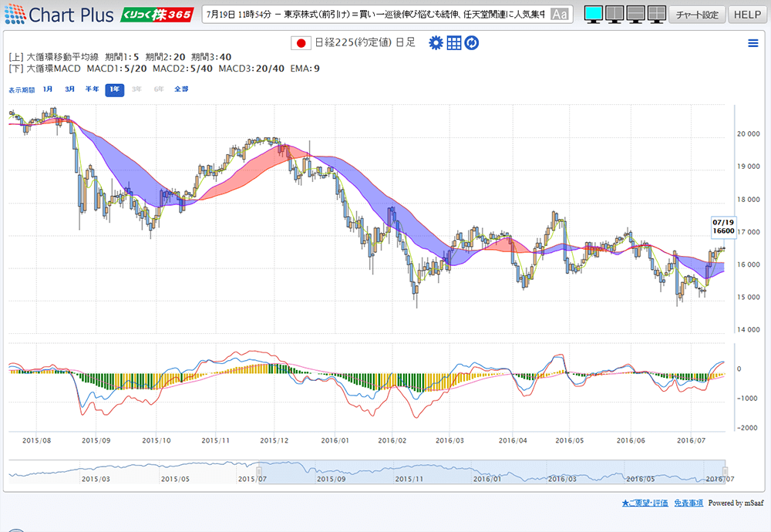Set display period to 半年

coord(92,89)
